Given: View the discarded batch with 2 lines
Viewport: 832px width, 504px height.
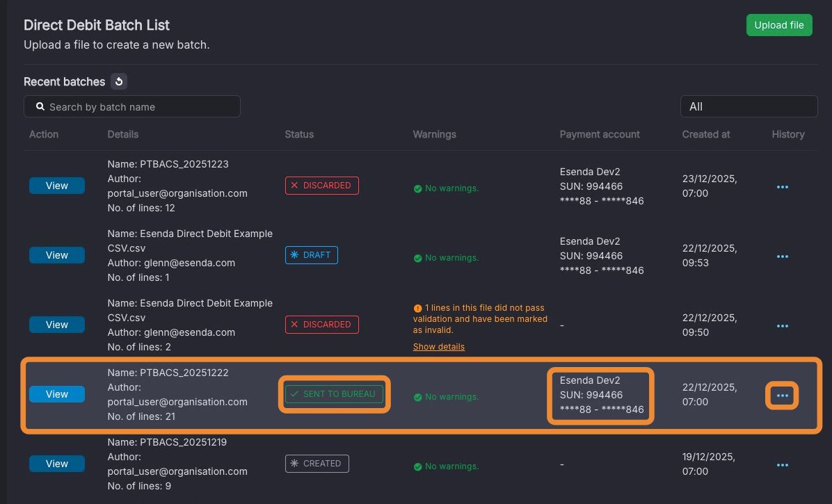Looking at the screenshot, I should click(x=57, y=325).
